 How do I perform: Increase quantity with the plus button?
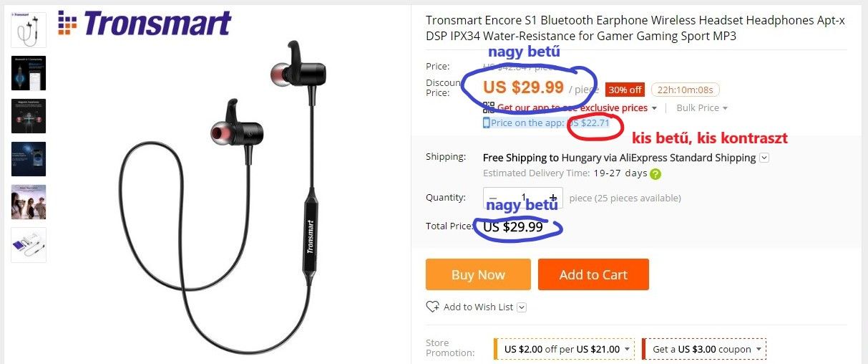552,198
